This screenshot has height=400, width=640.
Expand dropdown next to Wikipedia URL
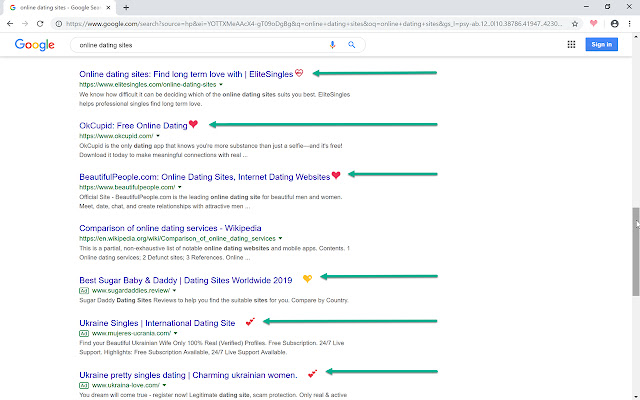[280, 238]
